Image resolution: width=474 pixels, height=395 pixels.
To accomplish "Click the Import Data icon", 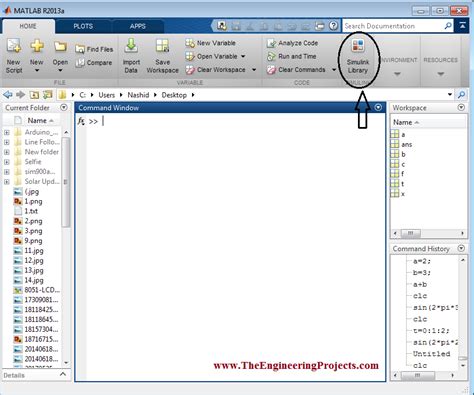I will pos(131,46).
